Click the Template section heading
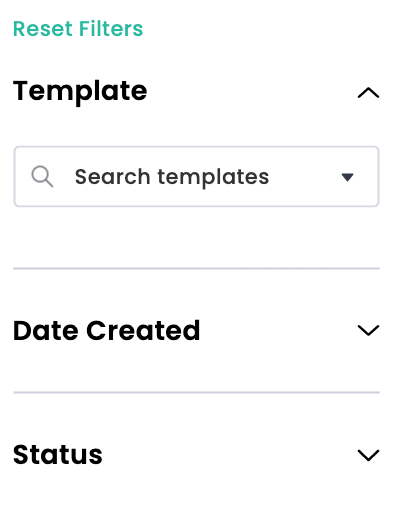Screen dimensions: 404x524 [80, 92]
